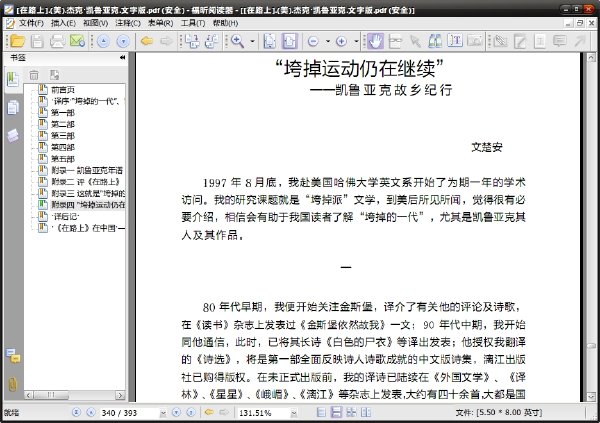
Task: Select the 附录二 评《在路上》 bookmark
Action: (x=86, y=182)
